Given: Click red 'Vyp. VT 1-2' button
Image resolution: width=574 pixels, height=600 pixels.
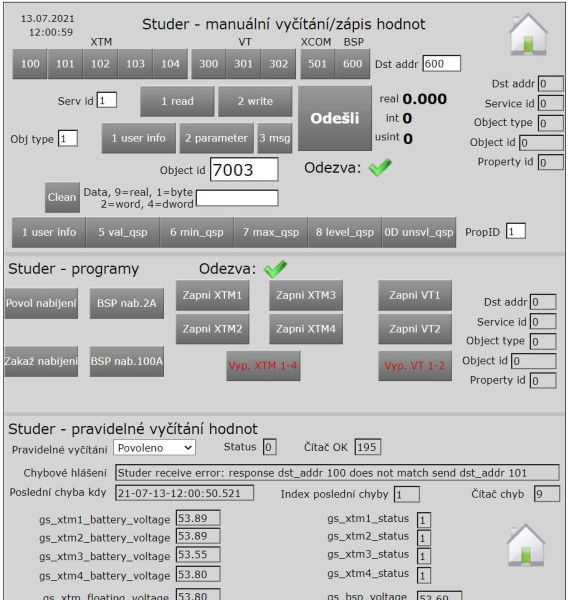Looking at the screenshot, I should (415, 366).
